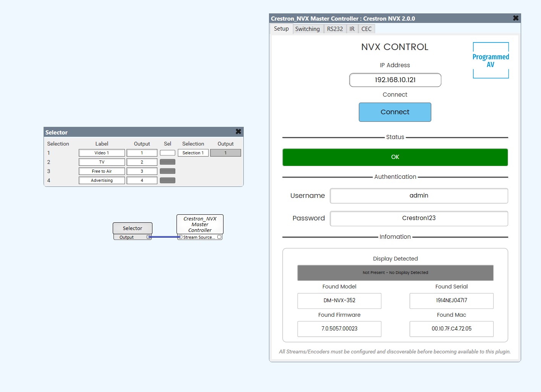Switch to the Switching tab

308,29
